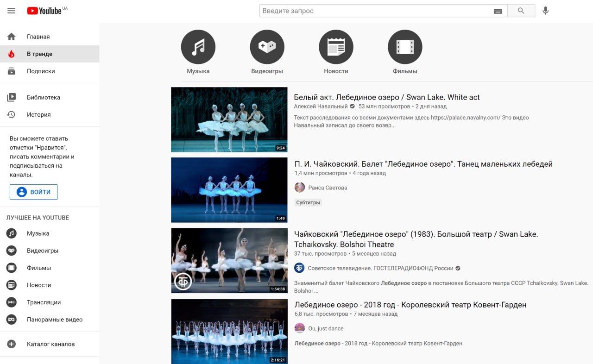
Task: Click the Фильмы label under the category circle
Action: (405, 71)
